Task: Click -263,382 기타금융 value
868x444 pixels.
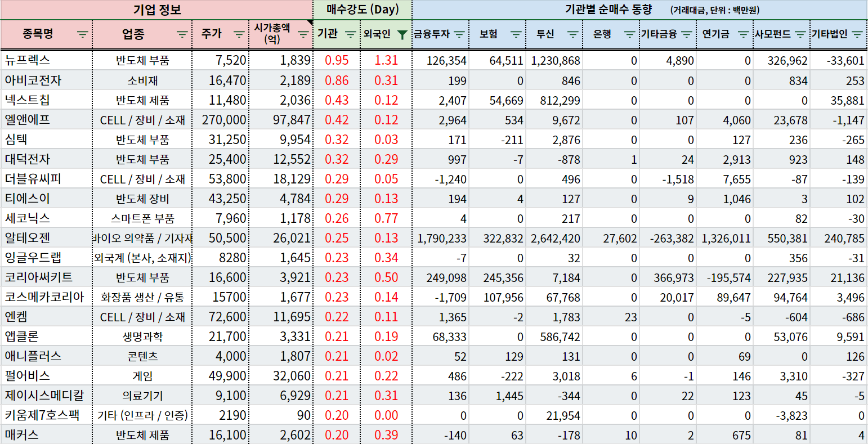Action: 668,238
